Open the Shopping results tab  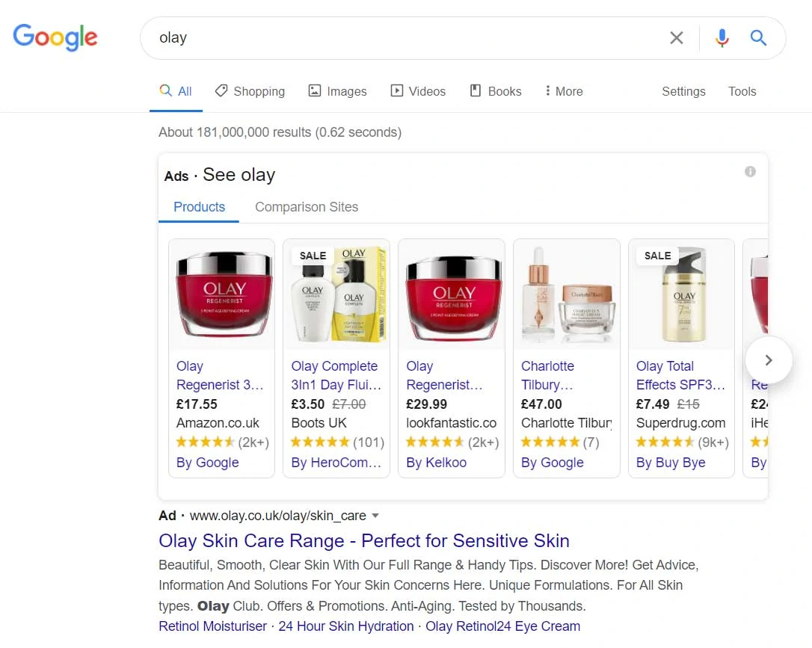(x=250, y=91)
